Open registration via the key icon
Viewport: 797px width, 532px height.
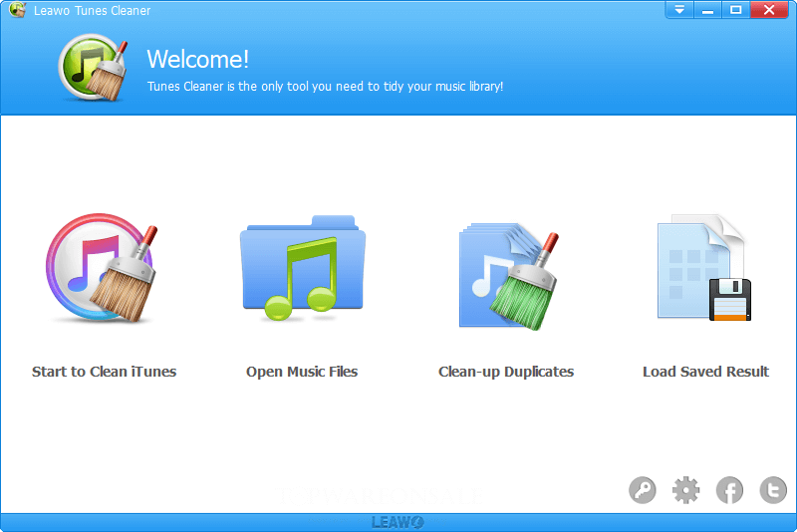(x=642, y=490)
